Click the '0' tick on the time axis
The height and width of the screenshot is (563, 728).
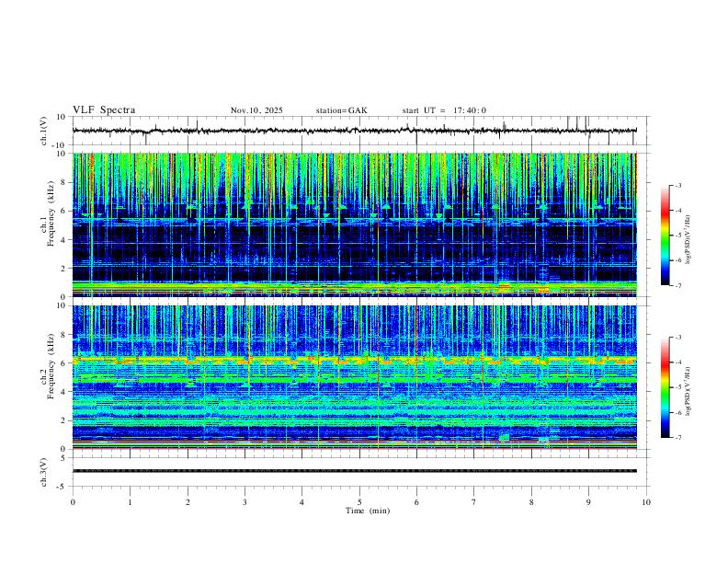[x=73, y=502]
